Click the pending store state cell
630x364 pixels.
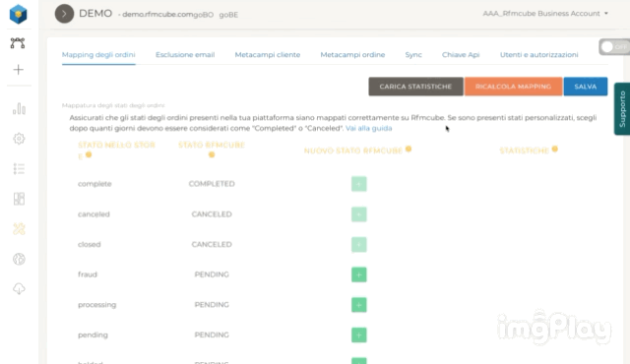pyautogui.click(x=93, y=334)
